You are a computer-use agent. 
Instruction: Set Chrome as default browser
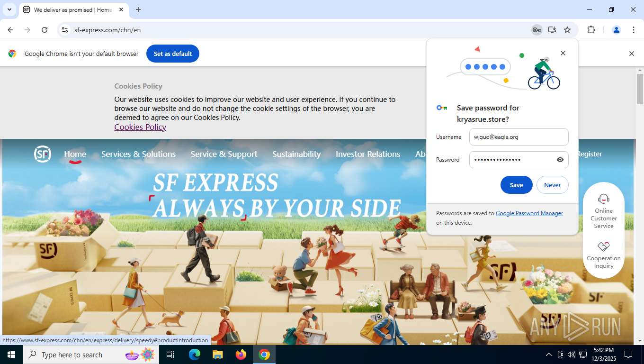[x=173, y=54]
